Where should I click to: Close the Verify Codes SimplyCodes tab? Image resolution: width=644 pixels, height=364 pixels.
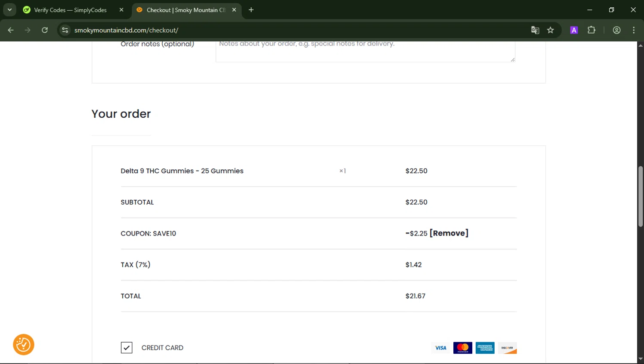(122, 10)
